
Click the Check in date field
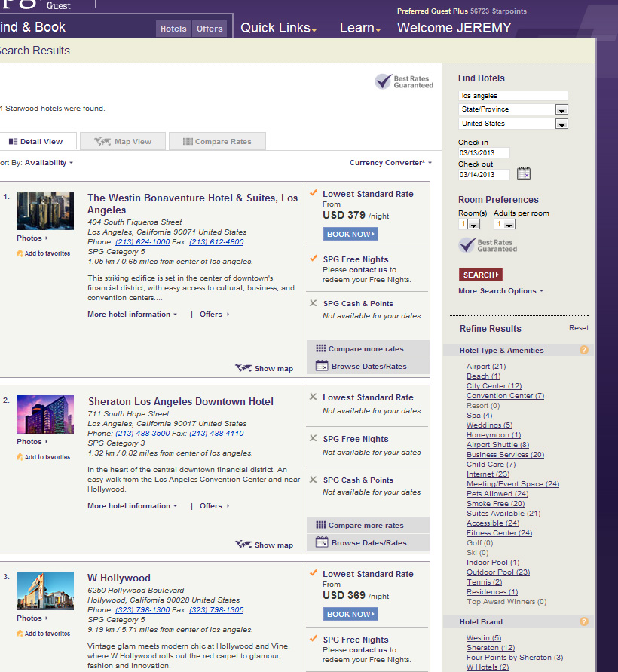pyautogui.click(x=484, y=152)
